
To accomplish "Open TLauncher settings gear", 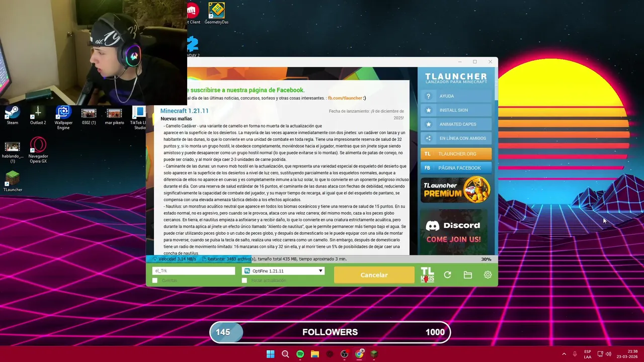I will (x=488, y=275).
